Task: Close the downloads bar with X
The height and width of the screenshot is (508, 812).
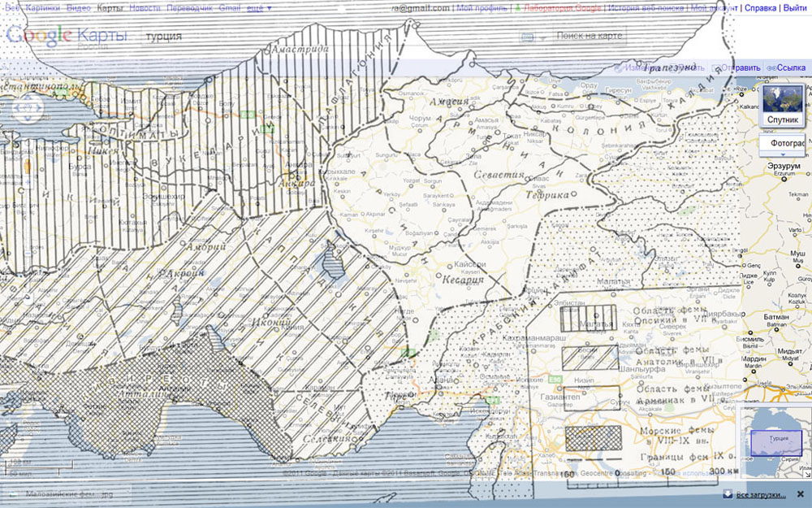Action: click(x=800, y=493)
